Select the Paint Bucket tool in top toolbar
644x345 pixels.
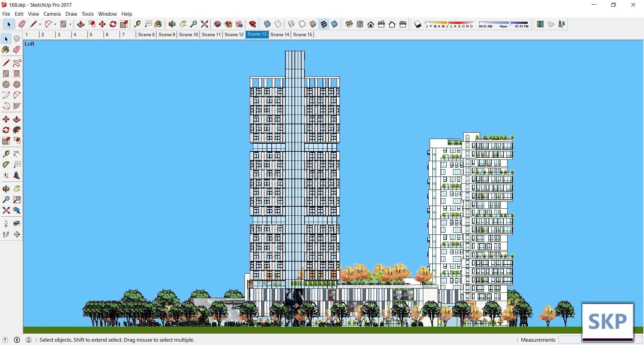pyautogui.click(x=158, y=24)
